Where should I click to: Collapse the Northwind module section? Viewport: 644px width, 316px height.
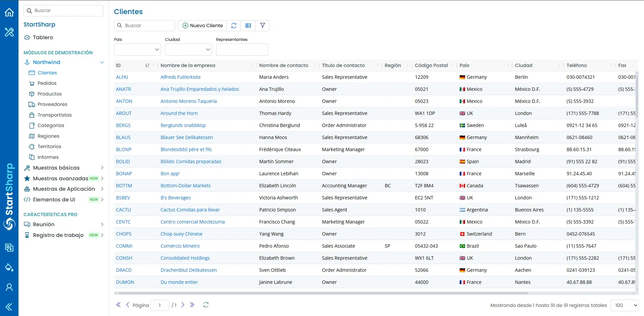pyautogui.click(x=102, y=62)
